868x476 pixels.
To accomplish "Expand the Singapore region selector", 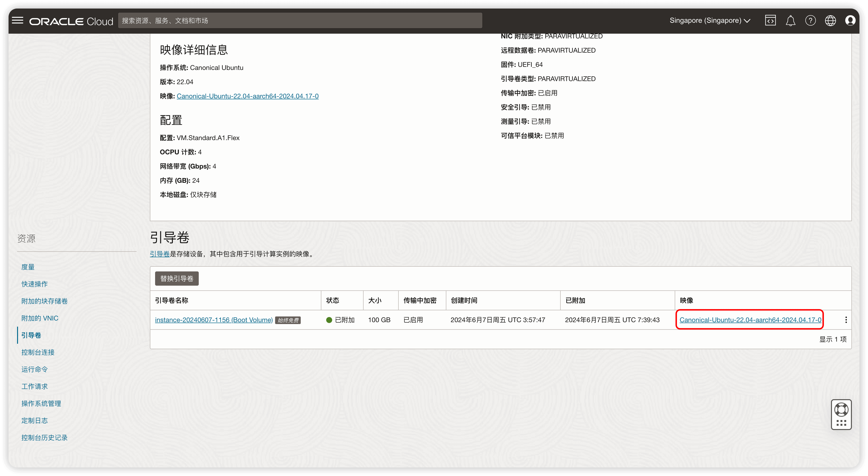I will 710,21.
